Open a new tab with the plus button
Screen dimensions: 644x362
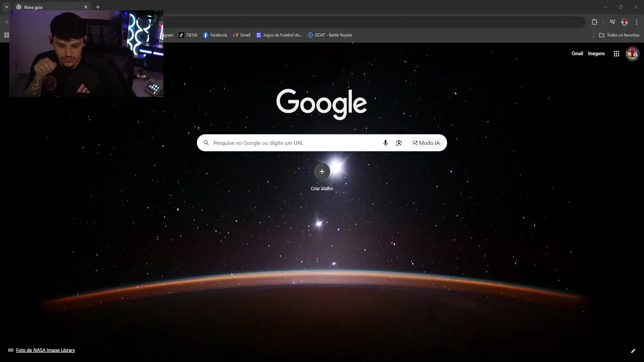coord(98,7)
